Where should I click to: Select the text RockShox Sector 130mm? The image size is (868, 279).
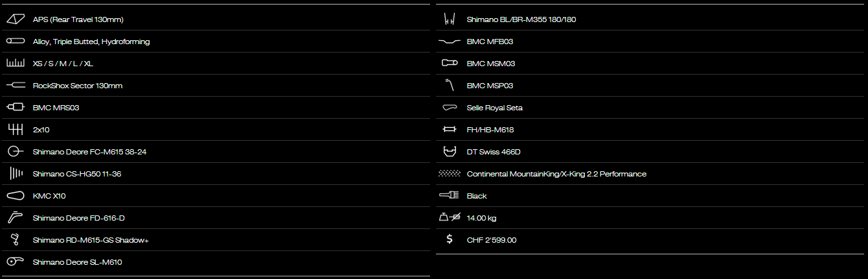pyautogui.click(x=78, y=86)
